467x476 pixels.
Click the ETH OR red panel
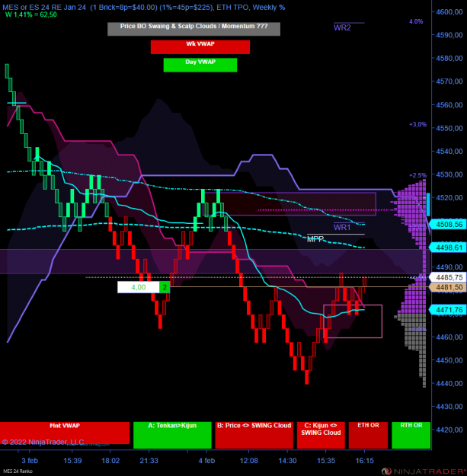pyautogui.click(x=368, y=435)
